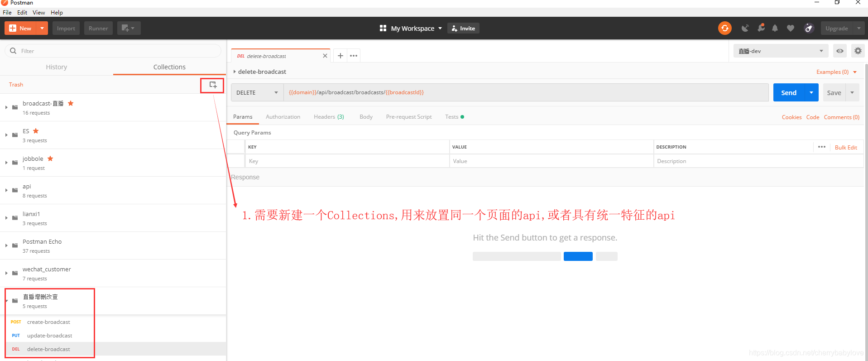Expand the lianxi1 collection
Viewport: 868px width, 361px height.
click(x=6, y=218)
